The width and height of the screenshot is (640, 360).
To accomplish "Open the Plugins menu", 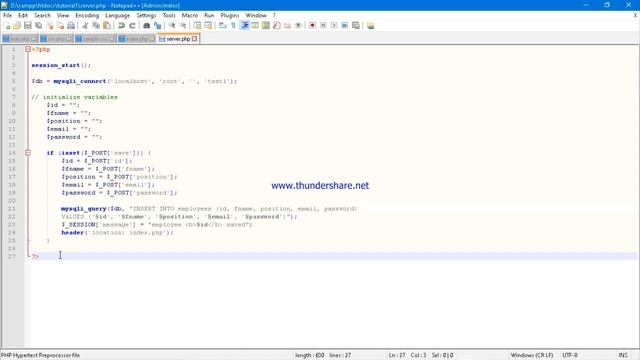I will (230, 15).
